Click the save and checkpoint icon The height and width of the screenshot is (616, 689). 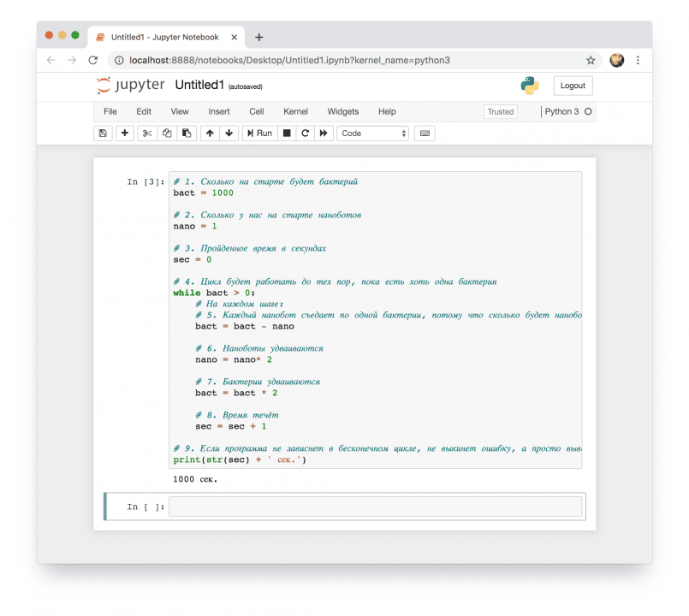pos(103,133)
